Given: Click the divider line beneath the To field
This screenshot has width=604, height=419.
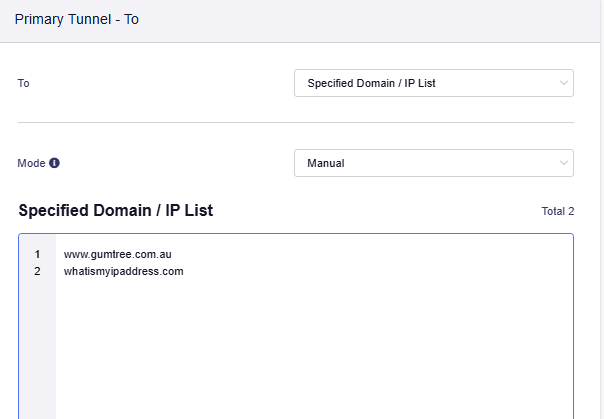Looking at the screenshot, I should 296,122.
